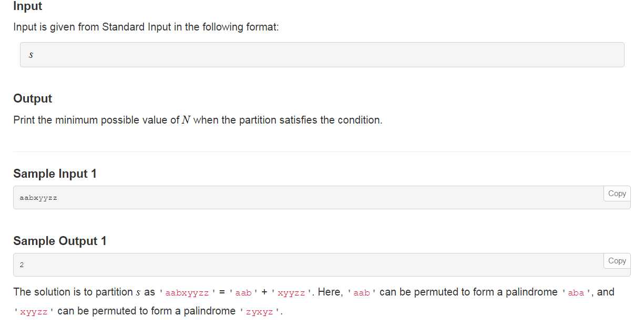Click the red inline code 'aabxyyzz' in explanation
644x326 pixels.
click(187, 293)
